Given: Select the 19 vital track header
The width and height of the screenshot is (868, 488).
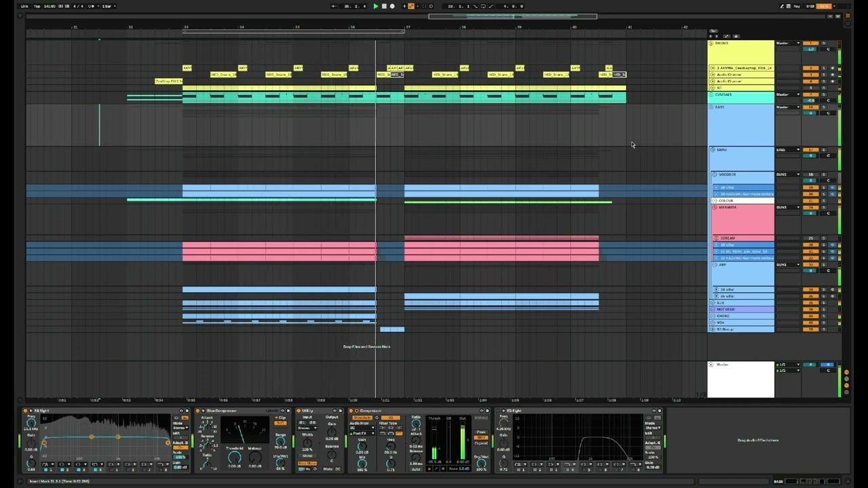Looking at the screenshot, I should pos(744,188).
